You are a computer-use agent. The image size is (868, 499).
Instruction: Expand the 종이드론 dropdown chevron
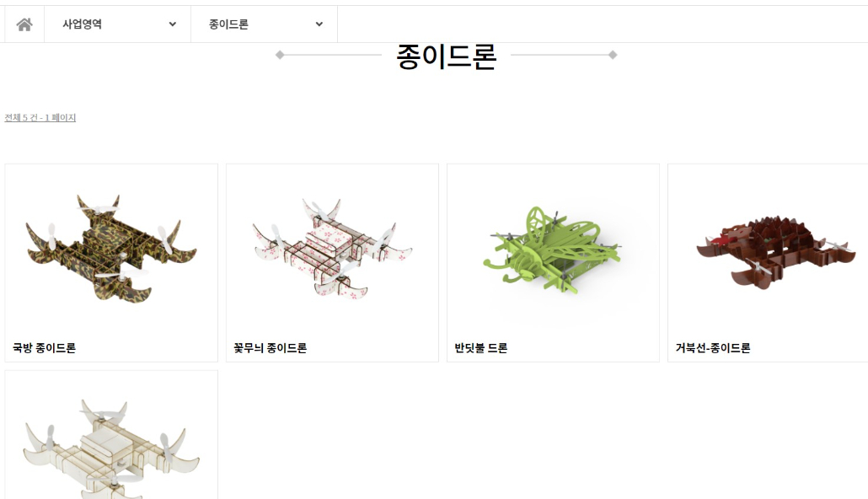[x=319, y=24]
